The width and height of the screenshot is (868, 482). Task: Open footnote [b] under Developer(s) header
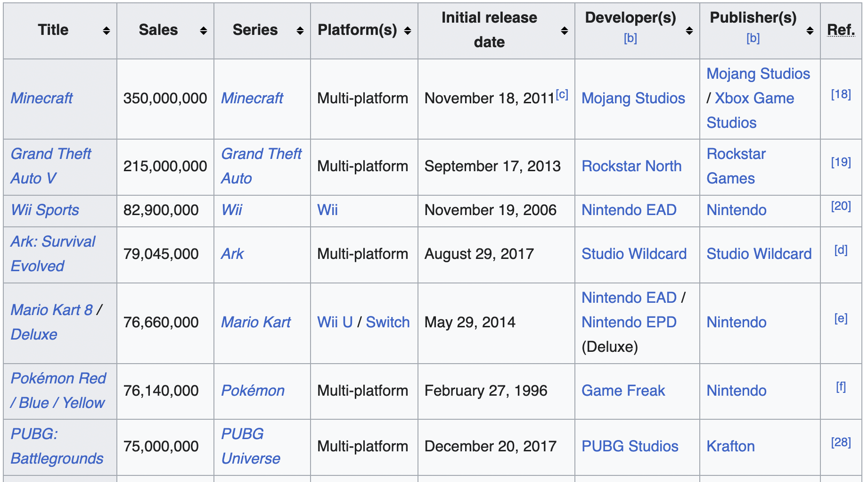(631, 38)
